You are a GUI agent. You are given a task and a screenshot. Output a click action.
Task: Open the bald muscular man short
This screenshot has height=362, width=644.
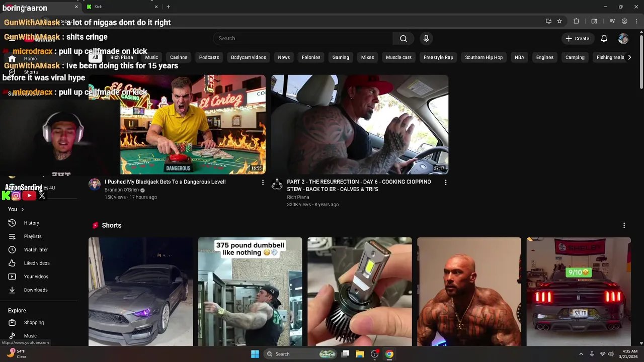pos(469,292)
